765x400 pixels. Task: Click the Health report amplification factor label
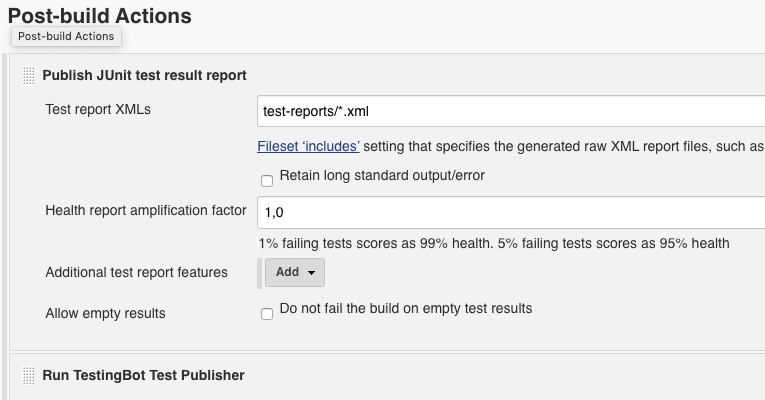[146, 210]
